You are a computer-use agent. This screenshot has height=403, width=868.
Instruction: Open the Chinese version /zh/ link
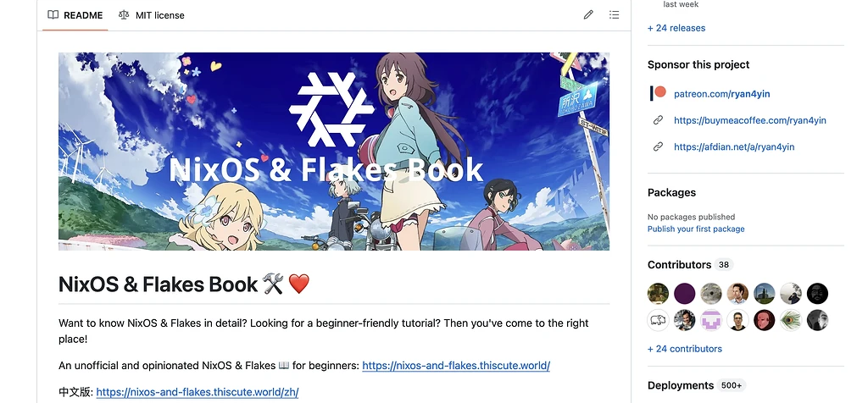tap(198, 392)
